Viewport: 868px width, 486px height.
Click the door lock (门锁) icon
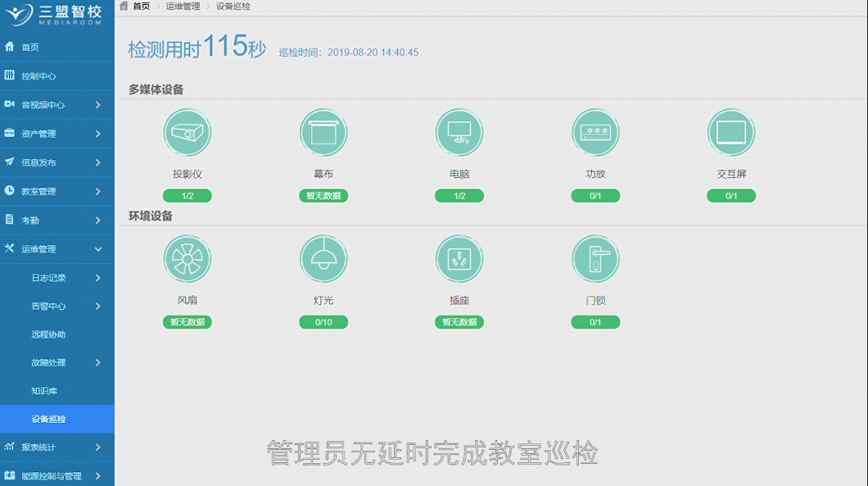[595, 259]
